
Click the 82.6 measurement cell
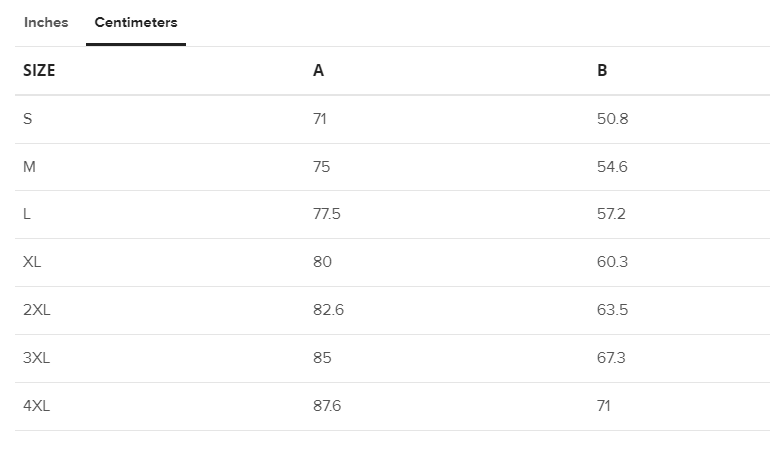[x=329, y=310]
